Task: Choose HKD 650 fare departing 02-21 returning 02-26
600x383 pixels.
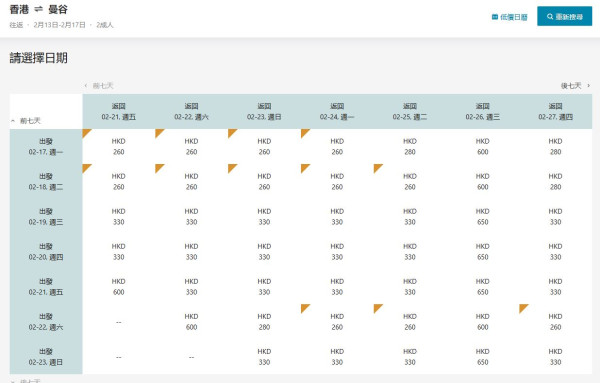Action: coord(483,287)
